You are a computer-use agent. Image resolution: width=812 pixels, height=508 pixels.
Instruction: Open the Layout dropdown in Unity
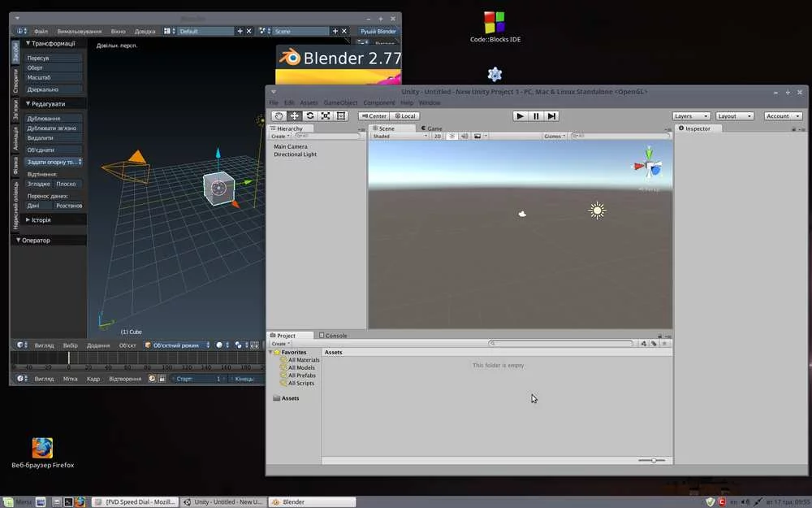pos(735,116)
